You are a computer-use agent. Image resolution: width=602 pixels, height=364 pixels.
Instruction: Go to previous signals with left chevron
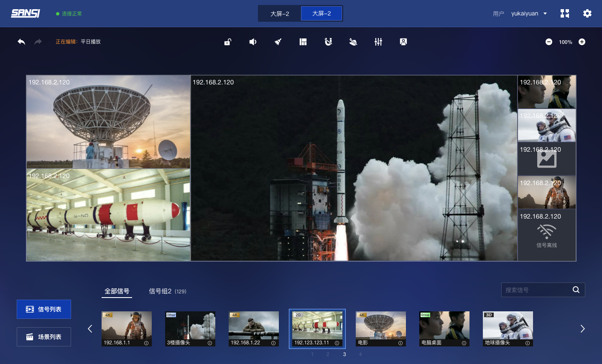[90, 329]
